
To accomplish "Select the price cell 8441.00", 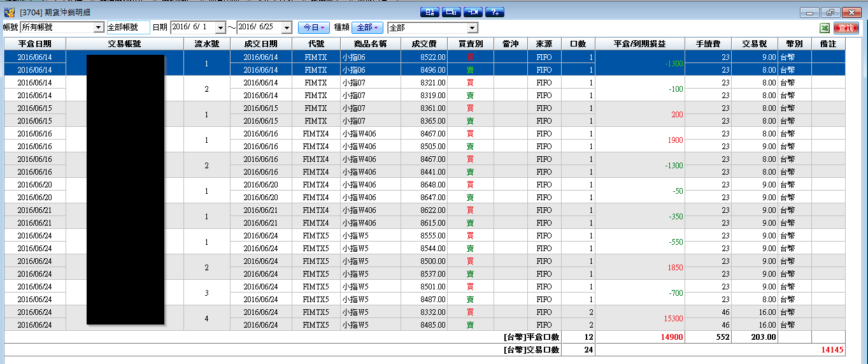I will (x=425, y=171).
